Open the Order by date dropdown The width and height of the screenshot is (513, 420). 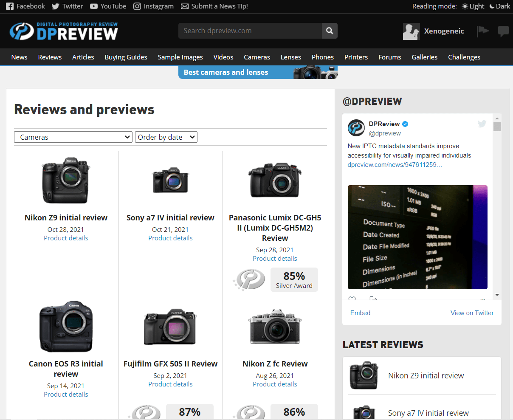[166, 137]
